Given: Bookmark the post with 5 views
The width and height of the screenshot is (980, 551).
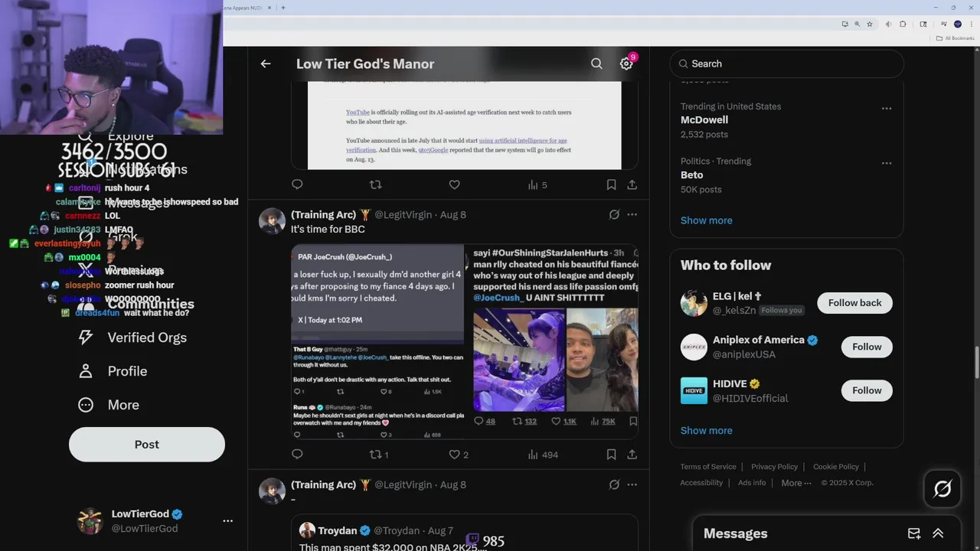Looking at the screenshot, I should [x=611, y=184].
